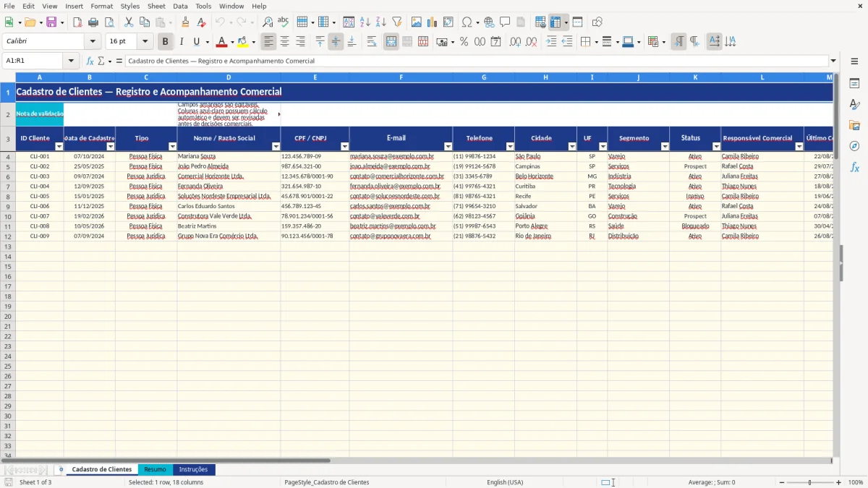Run the spelling check
Viewport: 868px width, 488px height.
tap(284, 22)
